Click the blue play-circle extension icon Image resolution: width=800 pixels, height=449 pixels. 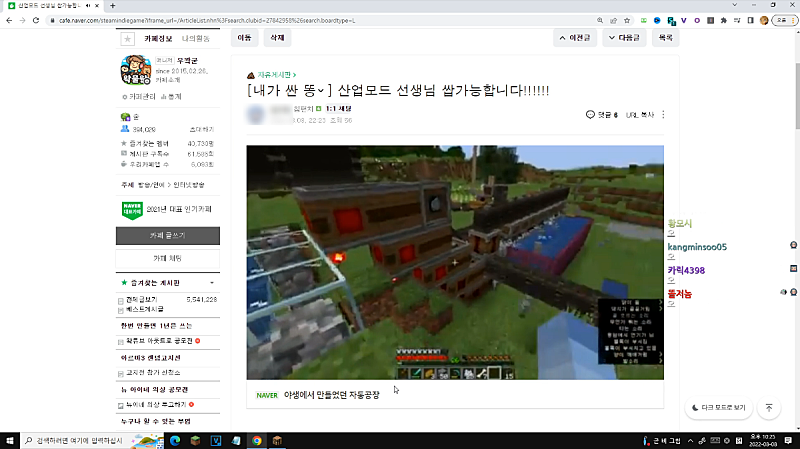pyautogui.click(x=657, y=20)
